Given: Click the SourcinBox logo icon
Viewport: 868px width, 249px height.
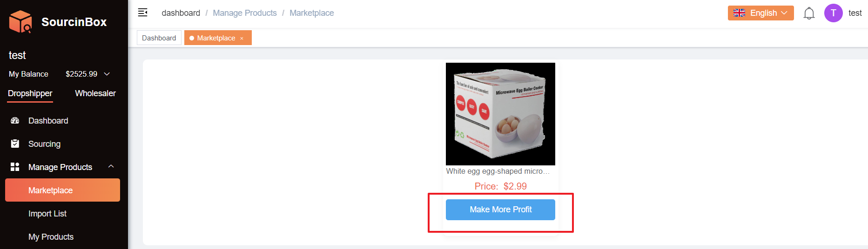Looking at the screenshot, I should 20,22.
